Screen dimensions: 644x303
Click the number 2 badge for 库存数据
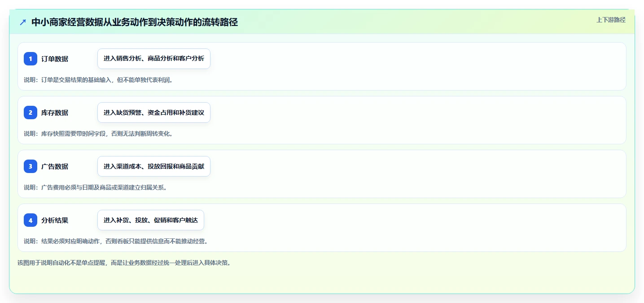click(31, 113)
